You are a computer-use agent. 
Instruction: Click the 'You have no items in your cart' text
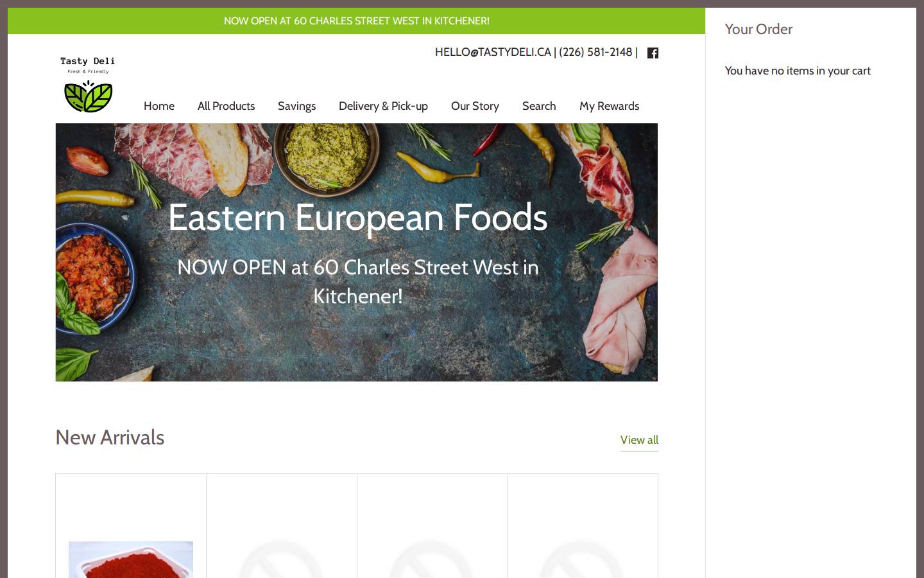pyautogui.click(x=798, y=71)
